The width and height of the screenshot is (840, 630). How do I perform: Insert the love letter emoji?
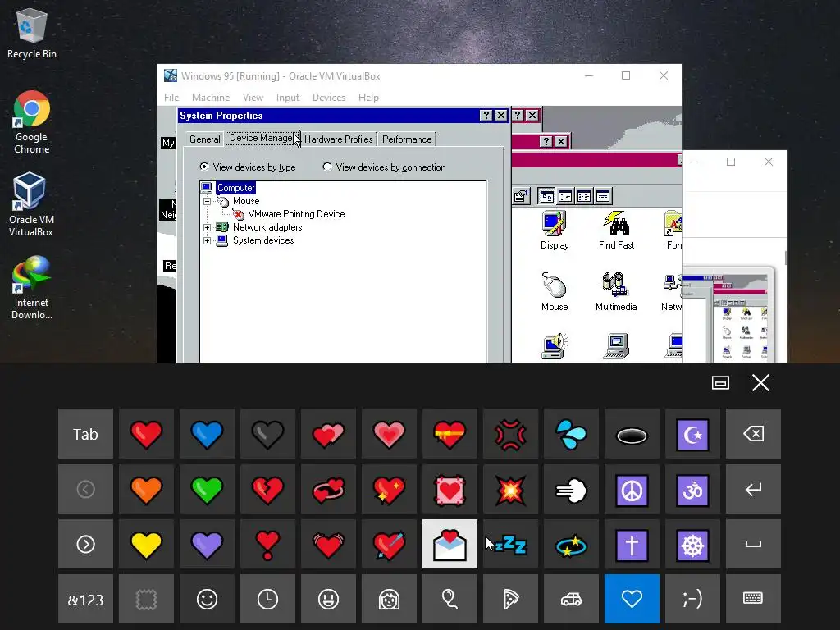pyautogui.click(x=450, y=545)
